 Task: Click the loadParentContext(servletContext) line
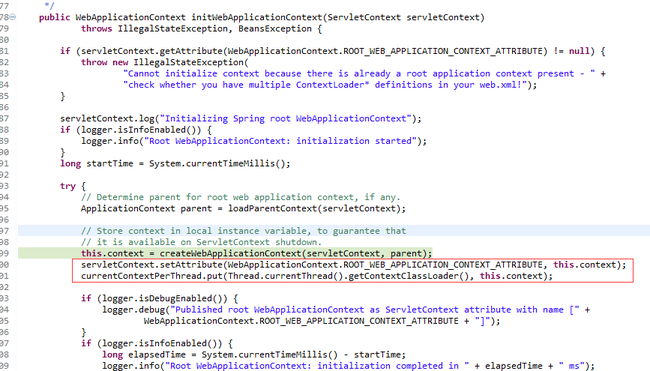[243, 209]
